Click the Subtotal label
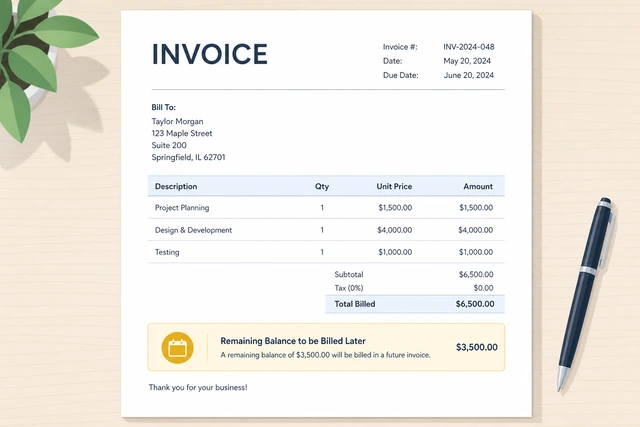This screenshot has height=427, width=640. (x=349, y=274)
